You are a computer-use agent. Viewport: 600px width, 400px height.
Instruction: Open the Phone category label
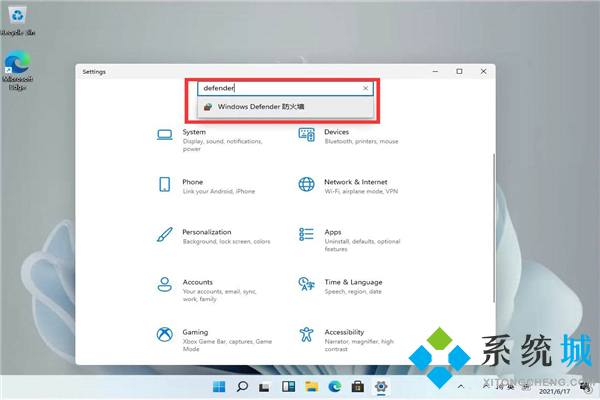(193, 182)
